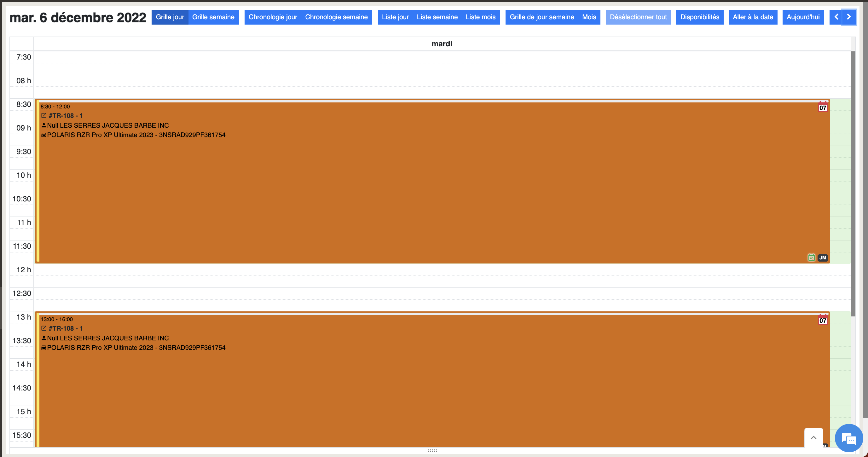Open the chat bubble support widget
The width and height of the screenshot is (868, 457).
tap(848, 438)
